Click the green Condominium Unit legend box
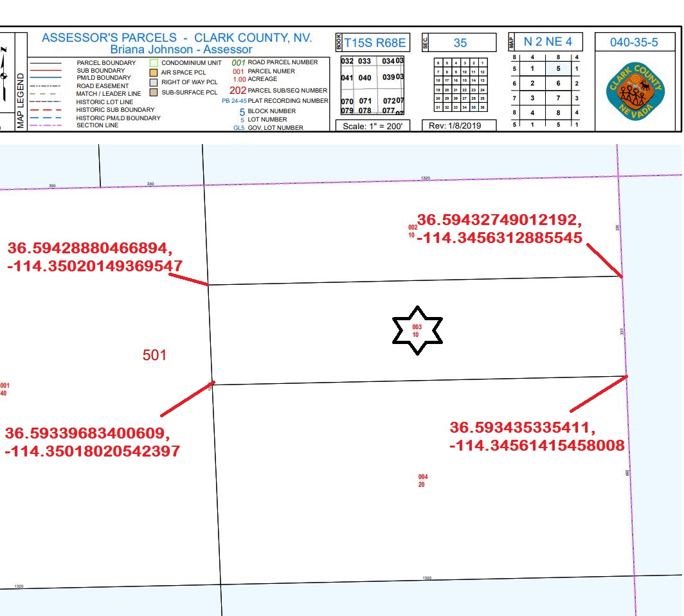 [x=154, y=63]
